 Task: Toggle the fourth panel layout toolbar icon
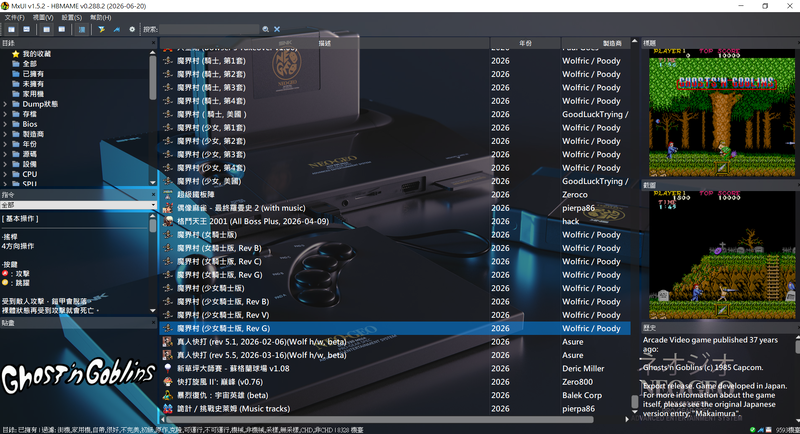(62, 30)
